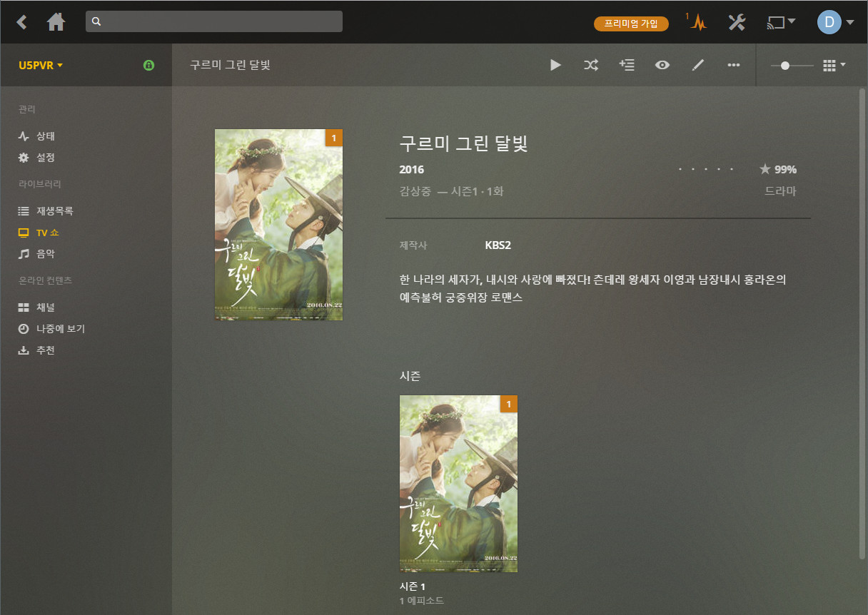Open 나중에 보기 in the sidebar
Screen dimensions: 868x615
[51, 329]
